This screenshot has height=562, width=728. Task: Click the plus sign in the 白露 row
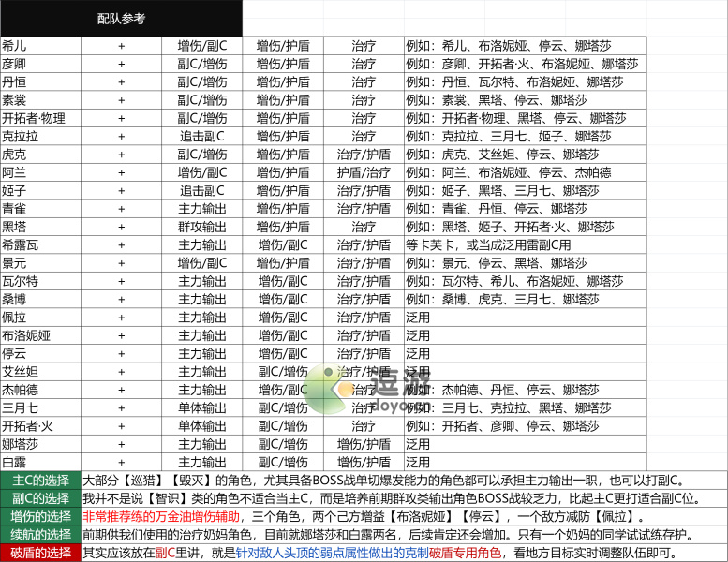(x=121, y=463)
